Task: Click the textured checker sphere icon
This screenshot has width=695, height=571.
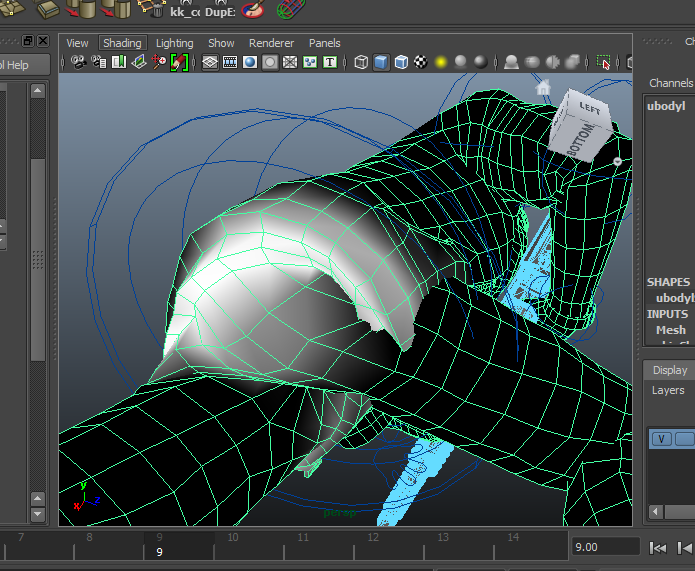Action: [x=421, y=62]
